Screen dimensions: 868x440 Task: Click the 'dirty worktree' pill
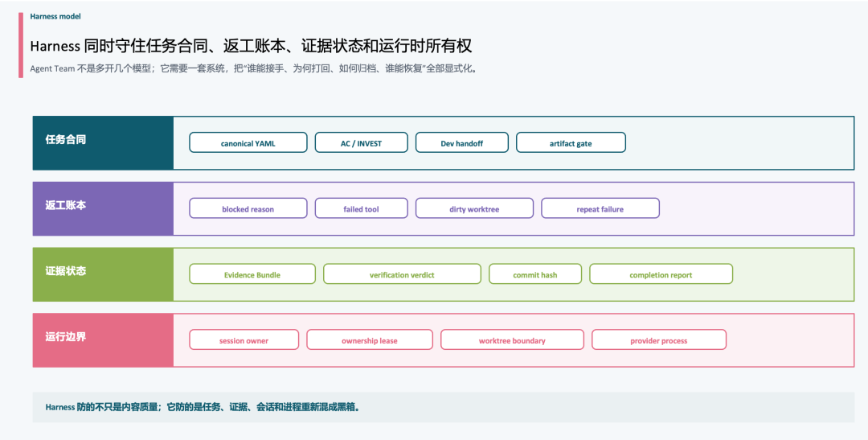point(474,208)
